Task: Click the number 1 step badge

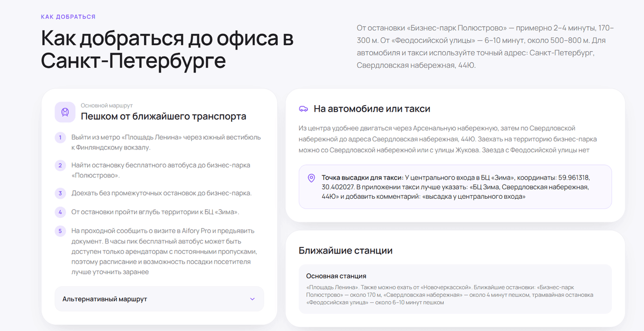Action: point(60,138)
